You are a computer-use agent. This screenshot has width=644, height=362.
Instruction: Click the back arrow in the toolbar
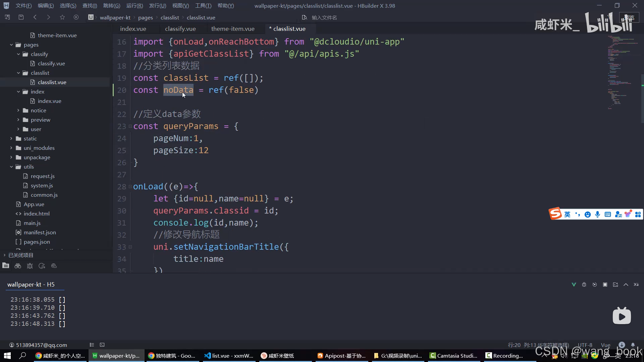[35, 17]
